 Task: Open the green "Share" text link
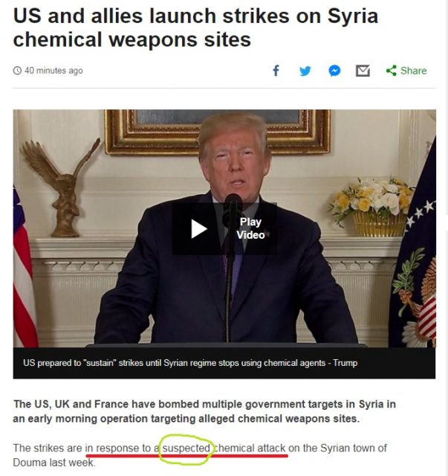coord(413,71)
